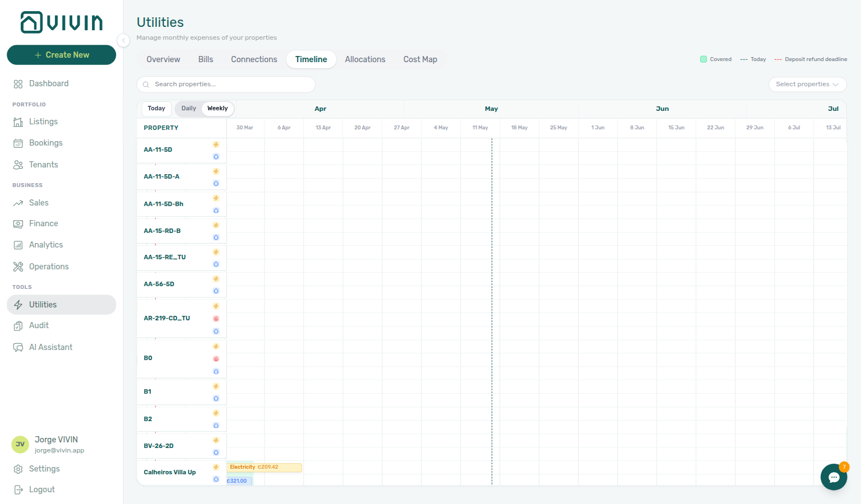Click the Jun month header
Viewport: 861px width, 504px height.
(662, 109)
